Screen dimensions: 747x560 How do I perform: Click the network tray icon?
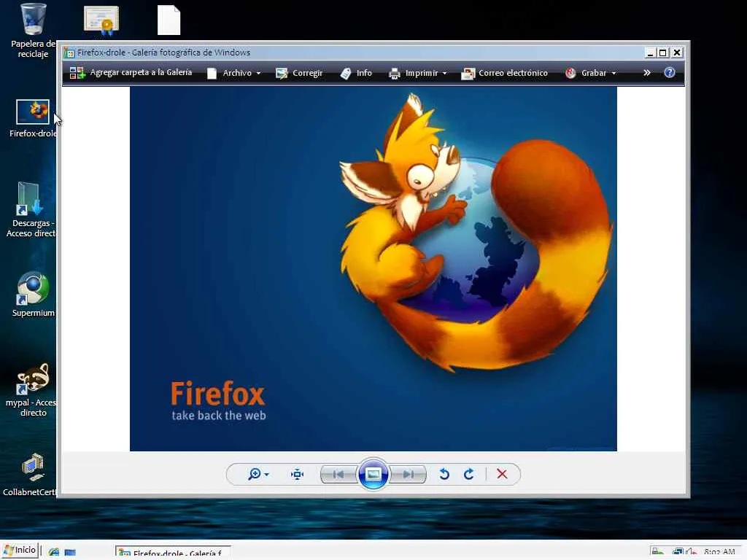click(x=678, y=553)
